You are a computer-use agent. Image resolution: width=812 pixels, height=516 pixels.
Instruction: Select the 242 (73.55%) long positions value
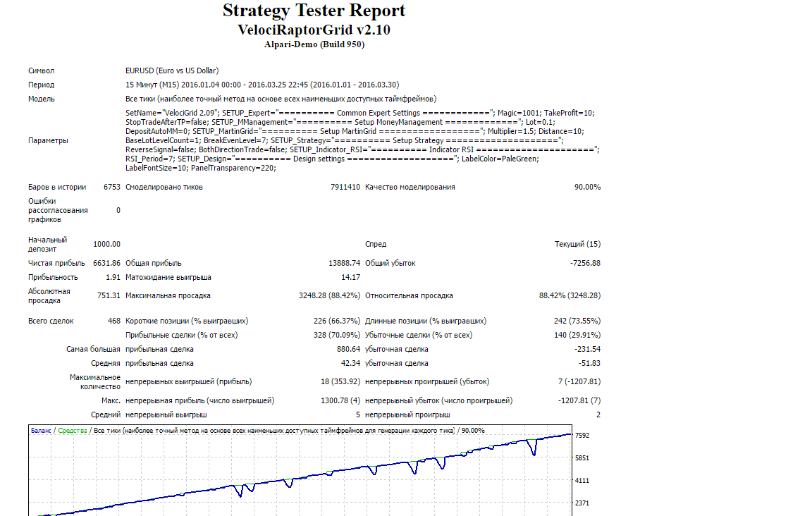[x=577, y=321]
